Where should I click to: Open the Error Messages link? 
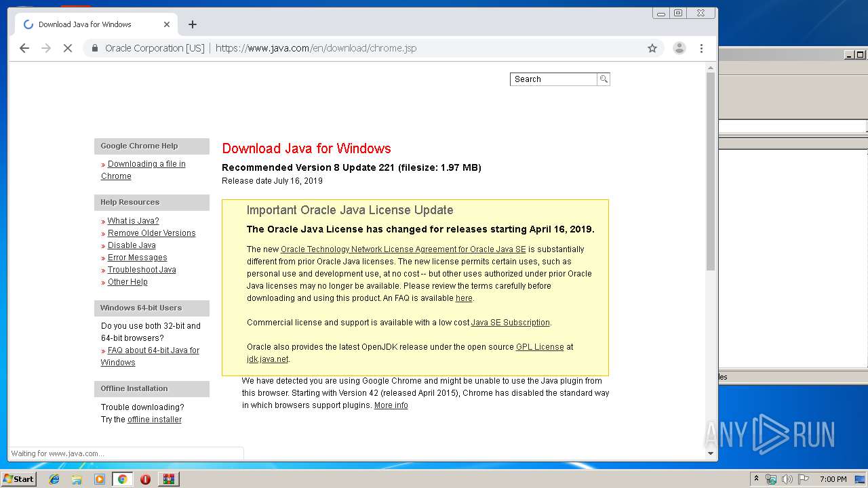(137, 258)
